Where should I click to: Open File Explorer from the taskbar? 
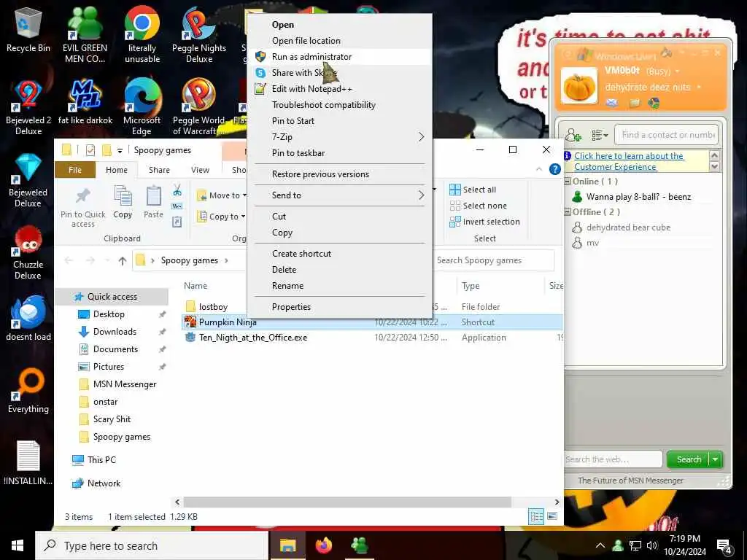coord(287,545)
